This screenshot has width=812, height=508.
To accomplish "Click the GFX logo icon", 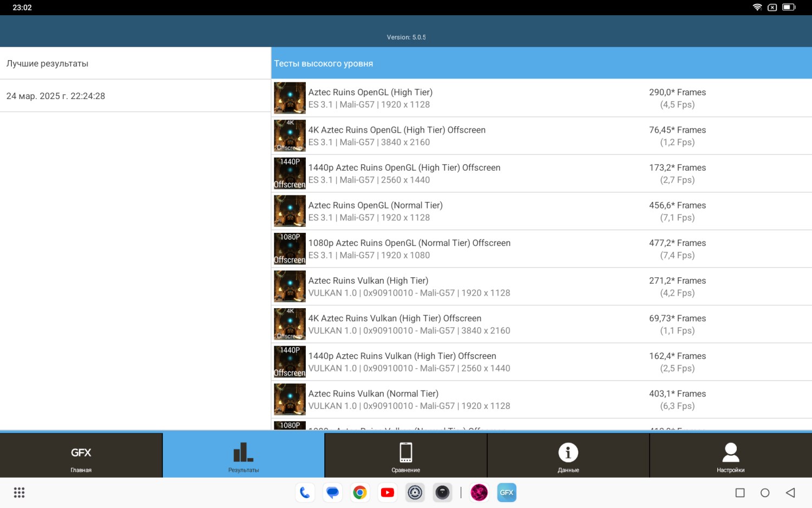I will 81,452.
